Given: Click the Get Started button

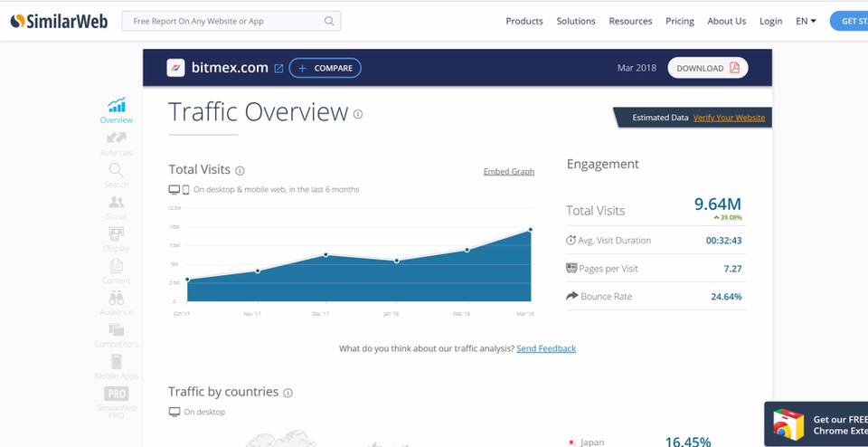Looking at the screenshot, I should tap(849, 21).
